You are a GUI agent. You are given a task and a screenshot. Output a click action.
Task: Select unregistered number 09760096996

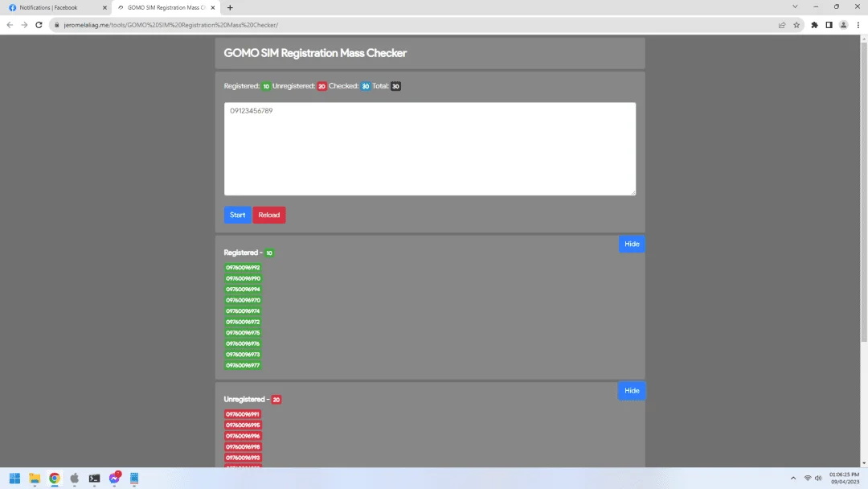coord(243,436)
